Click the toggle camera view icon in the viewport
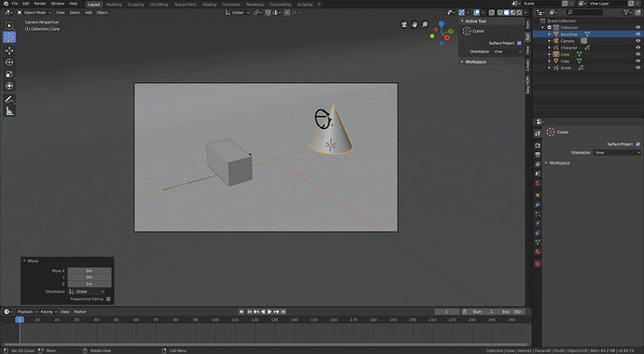 pos(404,24)
